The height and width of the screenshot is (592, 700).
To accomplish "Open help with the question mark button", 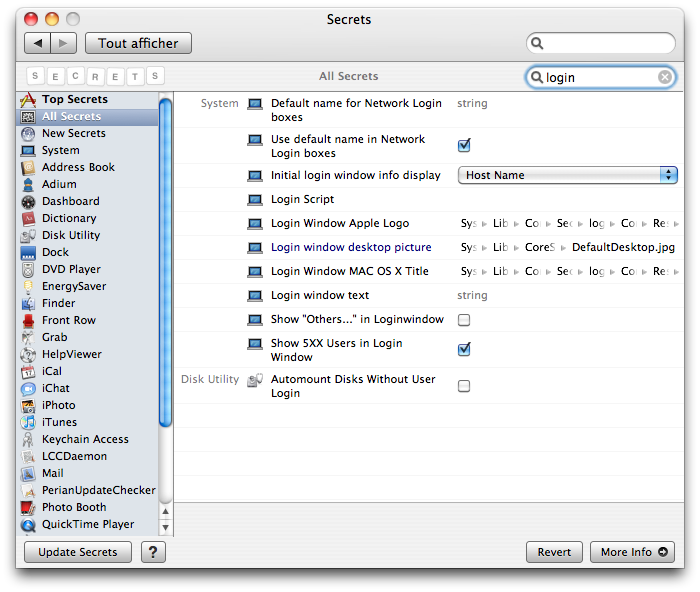I will tap(153, 552).
